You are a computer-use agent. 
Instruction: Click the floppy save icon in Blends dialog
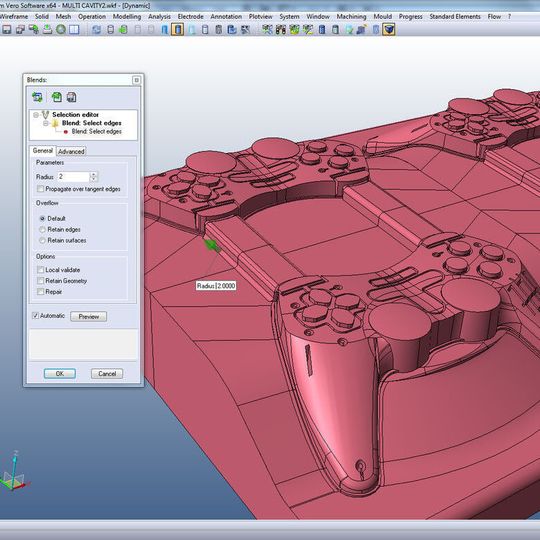[x=71, y=97]
